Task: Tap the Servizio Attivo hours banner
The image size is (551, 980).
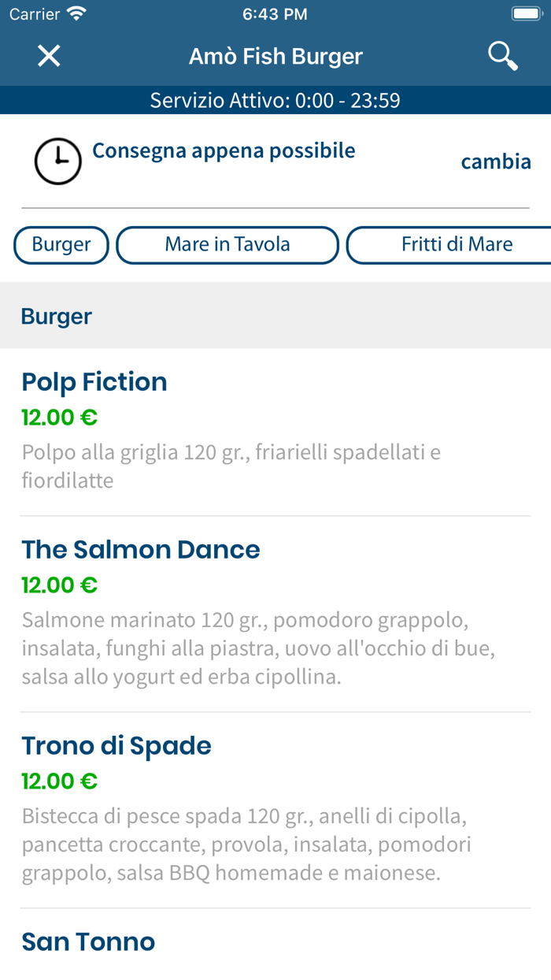Action: pyautogui.click(x=275, y=101)
